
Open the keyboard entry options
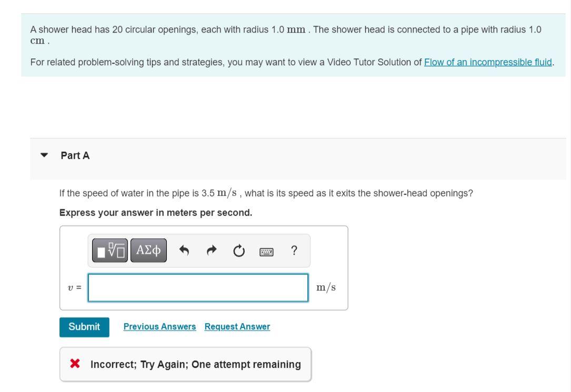[x=266, y=251]
